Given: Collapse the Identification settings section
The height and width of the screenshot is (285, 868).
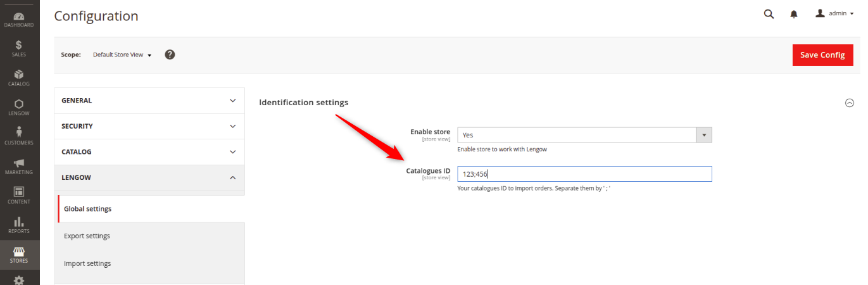Looking at the screenshot, I should pyautogui.click(x=850, y=103).
